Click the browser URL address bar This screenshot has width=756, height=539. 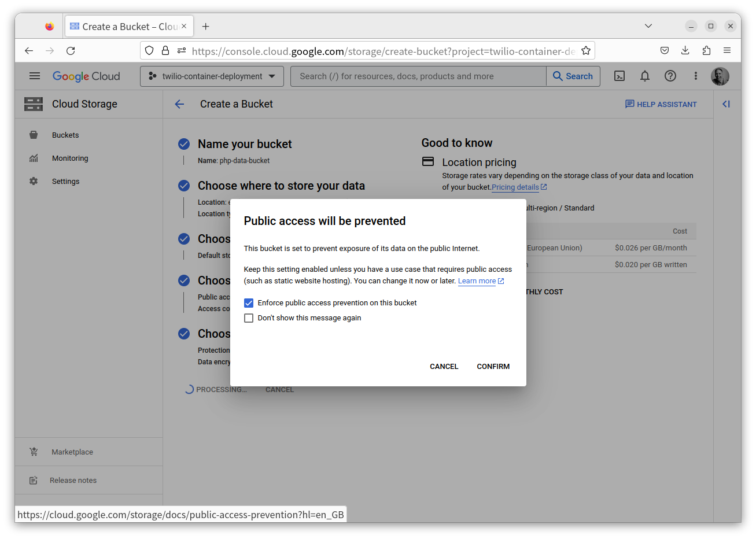[x=383, y=51]
